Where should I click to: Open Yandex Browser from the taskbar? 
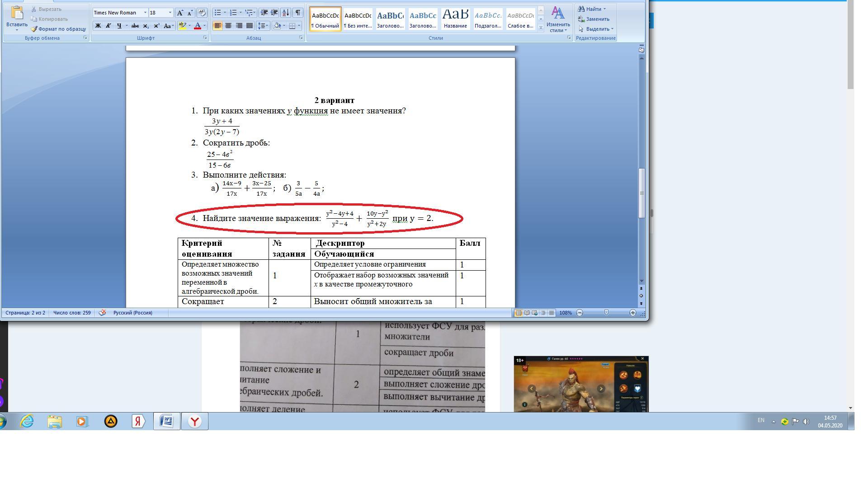coord(195,422)
